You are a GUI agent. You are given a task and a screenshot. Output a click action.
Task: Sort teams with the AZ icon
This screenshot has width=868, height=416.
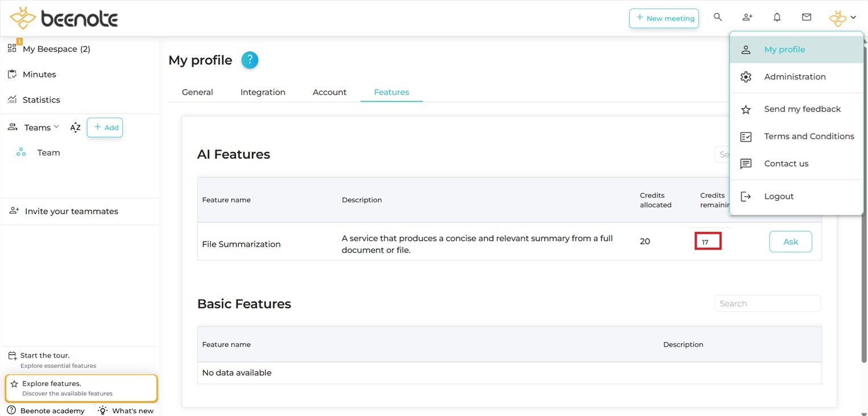(75, 128)
